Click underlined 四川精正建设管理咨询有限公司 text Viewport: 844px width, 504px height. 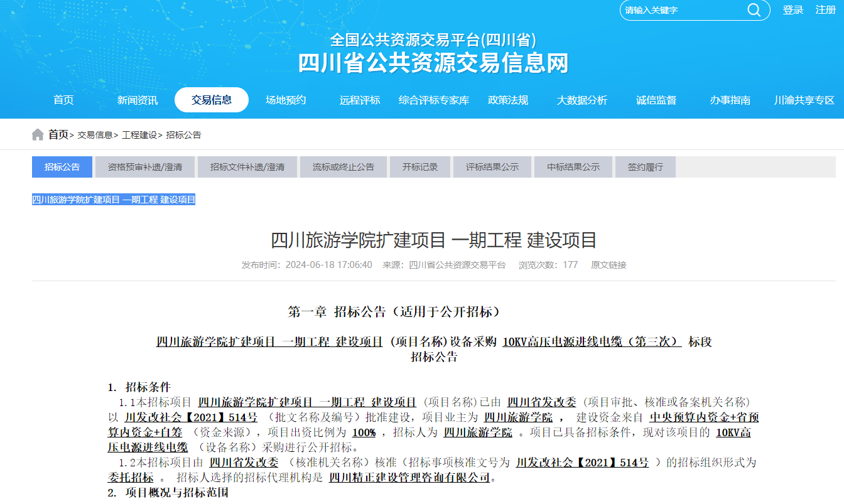(409, 478)
